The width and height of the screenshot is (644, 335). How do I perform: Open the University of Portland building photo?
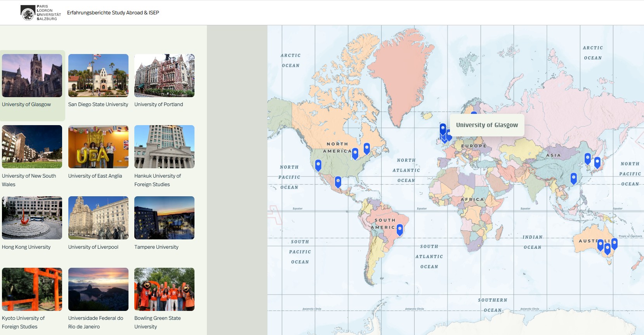pos(164,75)
